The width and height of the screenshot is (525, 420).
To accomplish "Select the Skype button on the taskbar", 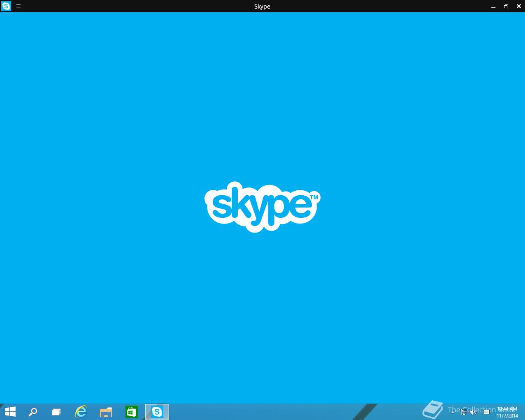I will [x=157, y=412].
